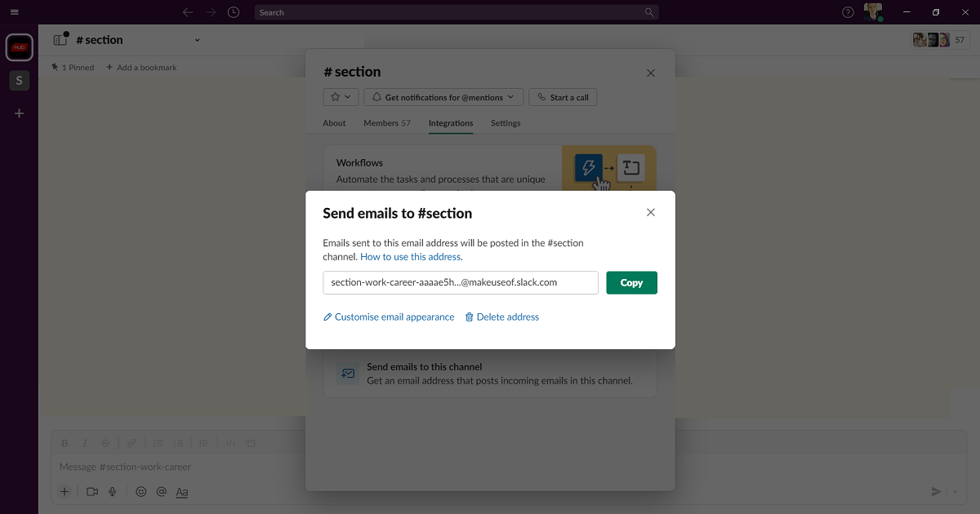The height and width of the screenshot is (514, 980).
Task: Open the History icon next to search
Action: [x=233, y=12]
